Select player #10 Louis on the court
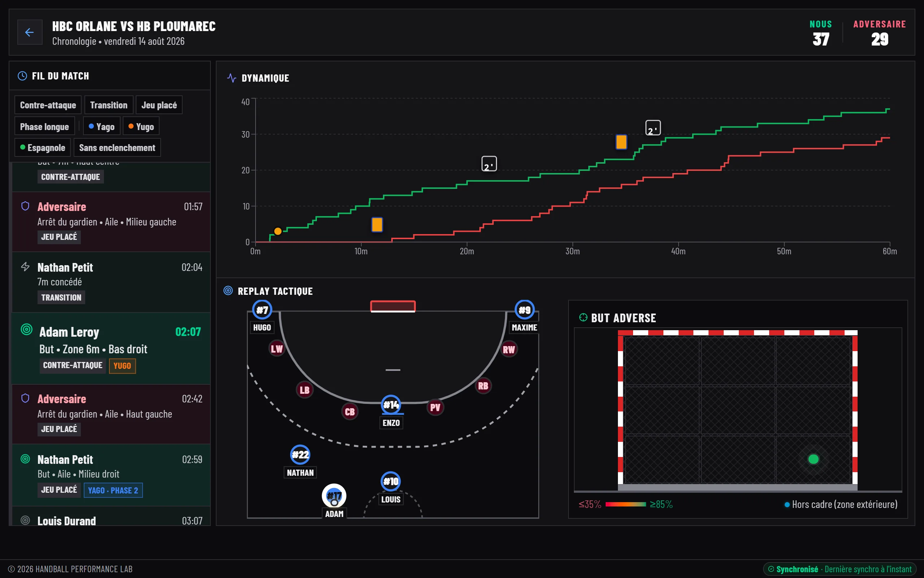 point(391,481)
